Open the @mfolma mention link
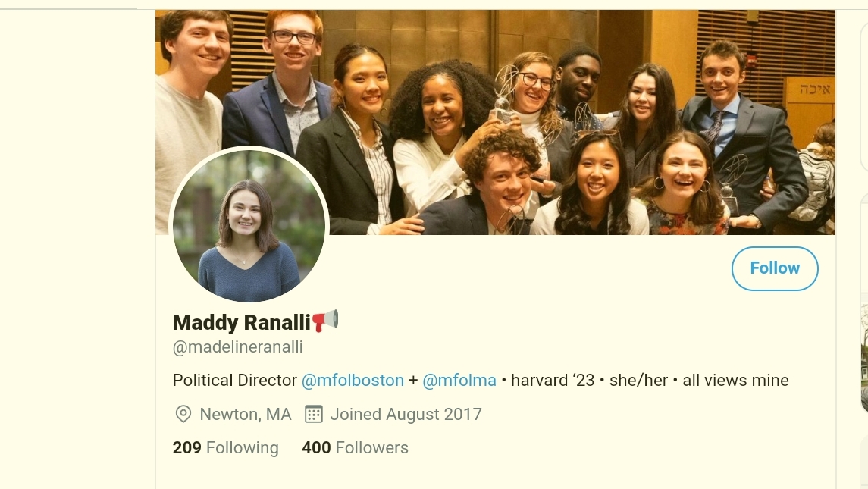 click(459, 381)
